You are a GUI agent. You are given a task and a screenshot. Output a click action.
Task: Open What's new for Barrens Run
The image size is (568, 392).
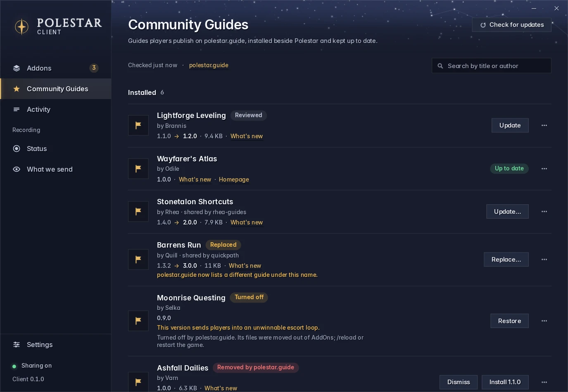coord(245,266)
